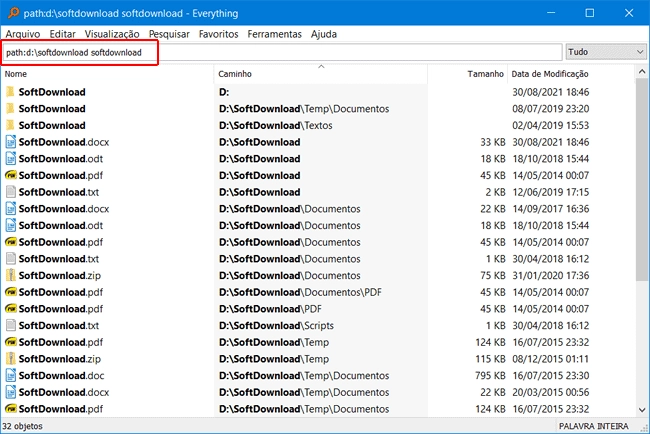
Task: Click the SoftDownload.doc icon sized 795 KB
Action: click(x=10, y=375)
